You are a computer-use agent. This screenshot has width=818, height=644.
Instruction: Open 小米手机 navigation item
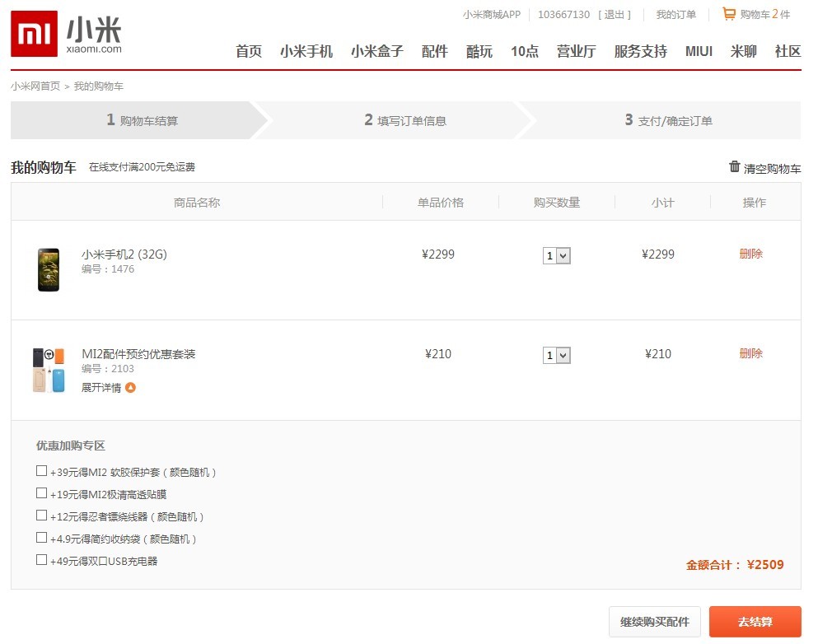(306, 51)
